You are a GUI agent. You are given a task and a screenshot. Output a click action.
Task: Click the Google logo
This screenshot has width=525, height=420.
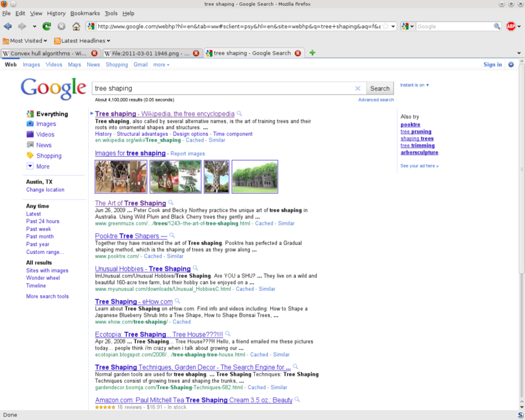53,88
